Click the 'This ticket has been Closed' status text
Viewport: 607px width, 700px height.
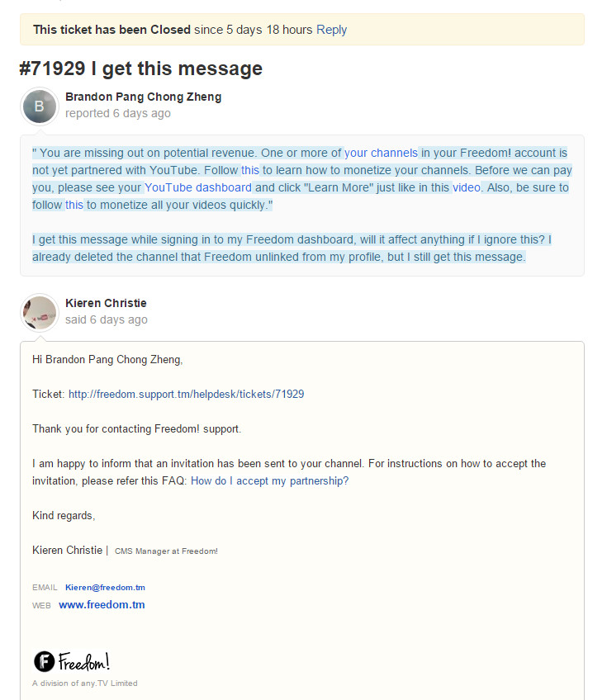click(111, 30)
